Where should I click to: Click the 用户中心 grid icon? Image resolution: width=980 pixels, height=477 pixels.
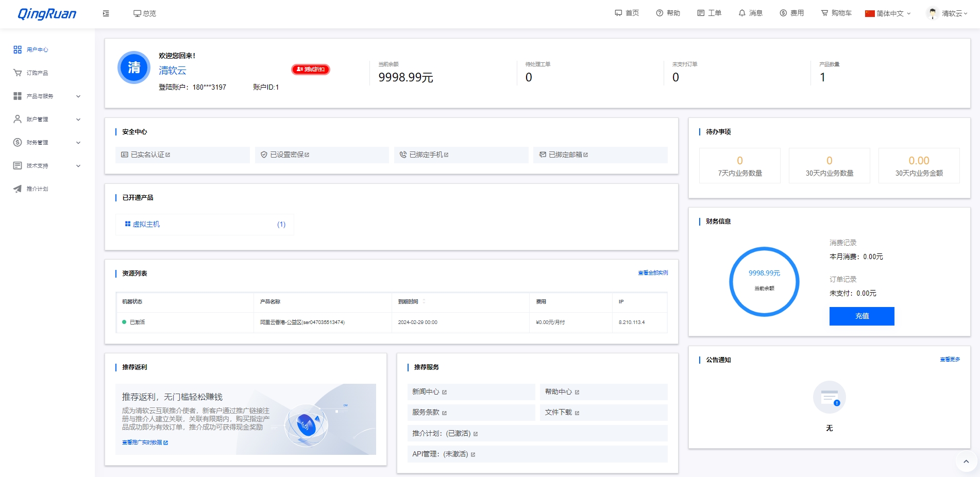(x=18, y=49)
